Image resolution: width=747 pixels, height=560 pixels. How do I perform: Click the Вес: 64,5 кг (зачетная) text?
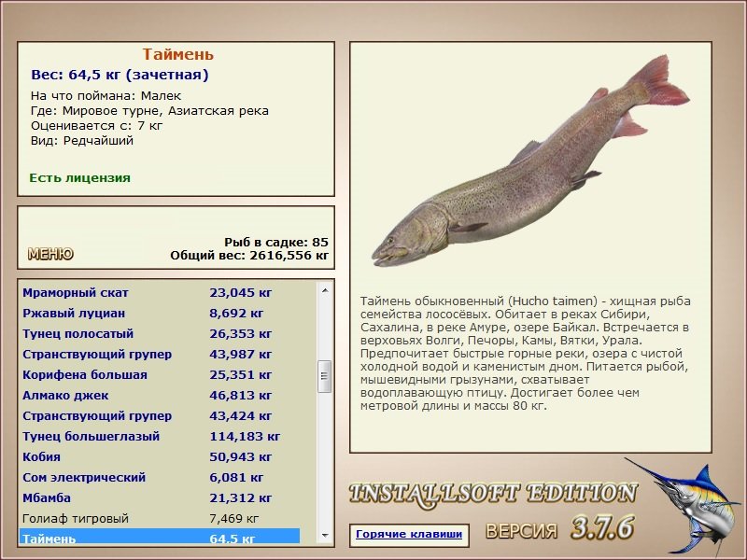click(x=120, y=75)
